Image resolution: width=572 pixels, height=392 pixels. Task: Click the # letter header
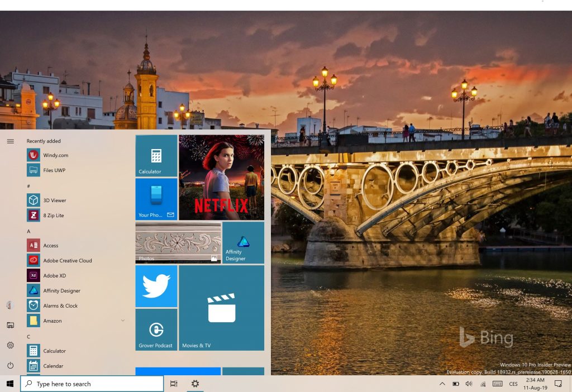[x=28, y=186]
